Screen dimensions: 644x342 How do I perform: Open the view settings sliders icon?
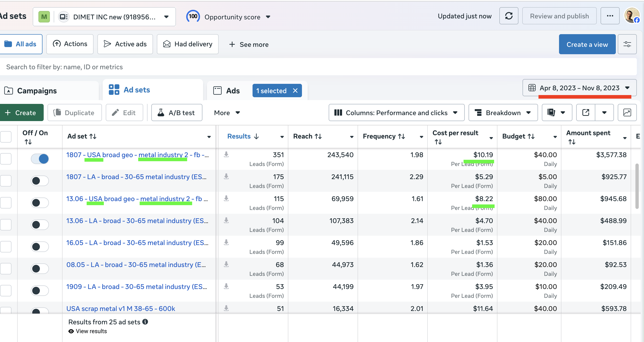(x=627, y=44)
